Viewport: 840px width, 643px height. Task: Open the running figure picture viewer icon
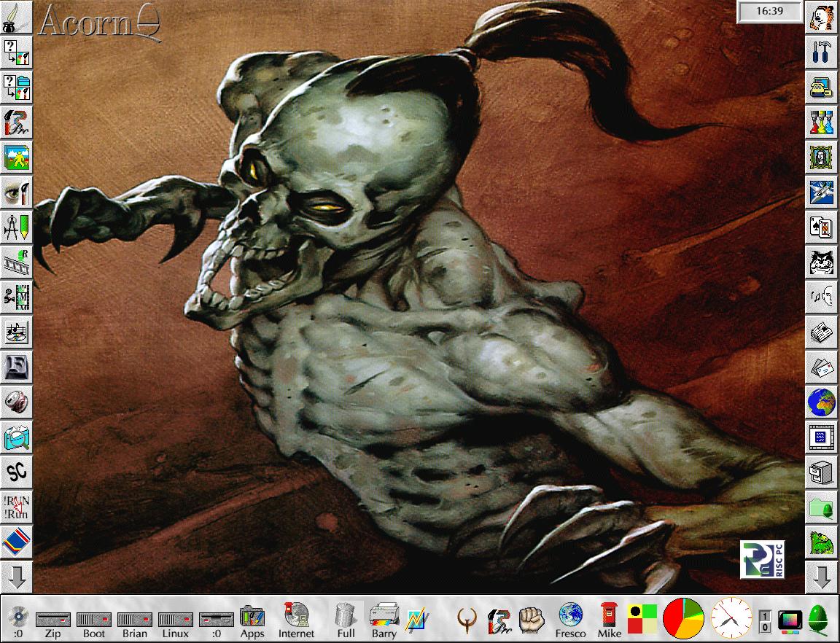point(16,158)
